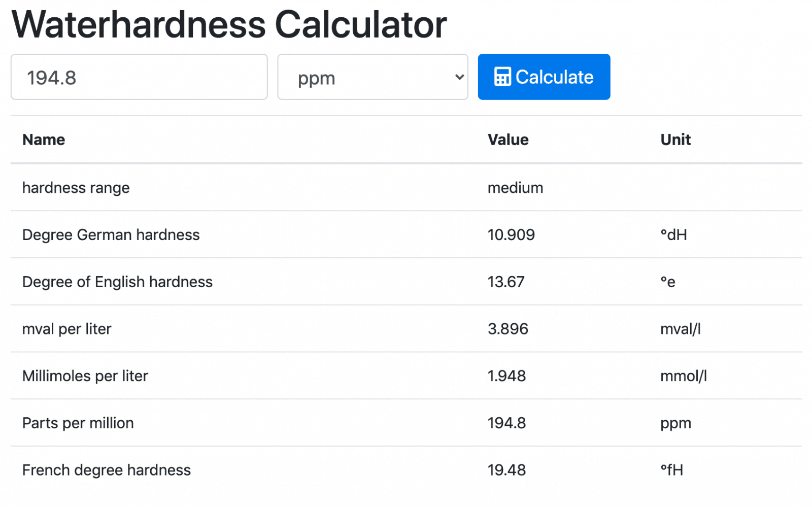Click the medium hardness range value

[x=515, y=188]
